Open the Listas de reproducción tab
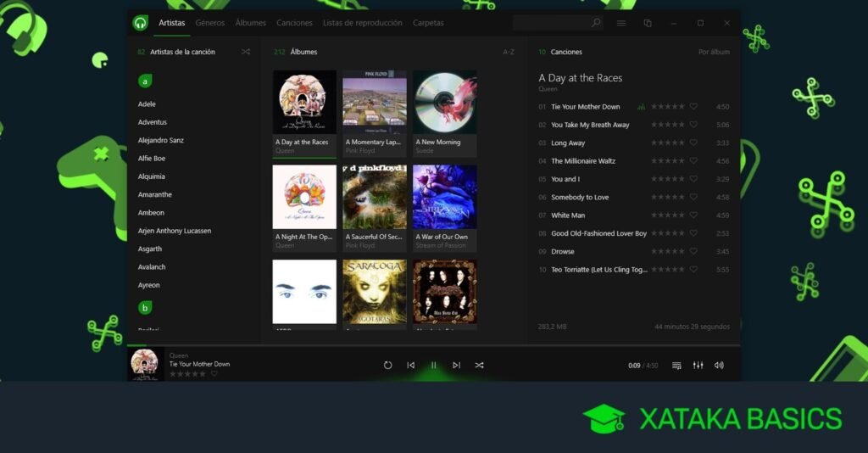 363,23
